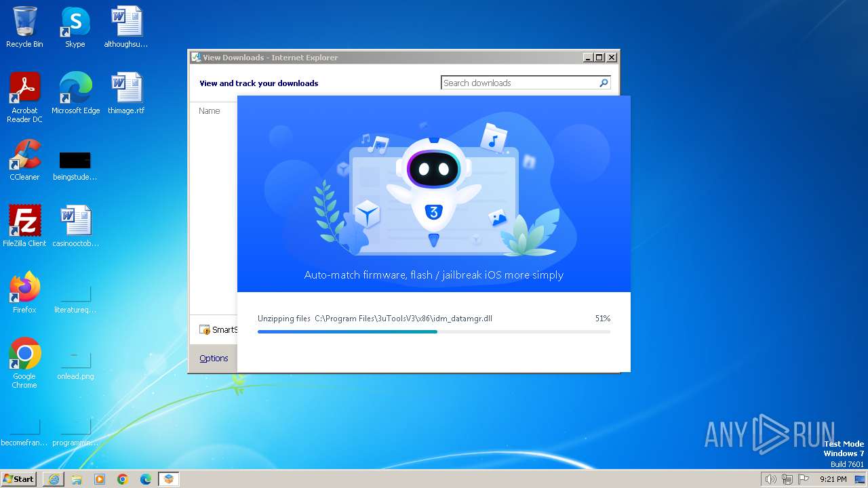Minimize the View Downloads window

click(x=588, y=58)
